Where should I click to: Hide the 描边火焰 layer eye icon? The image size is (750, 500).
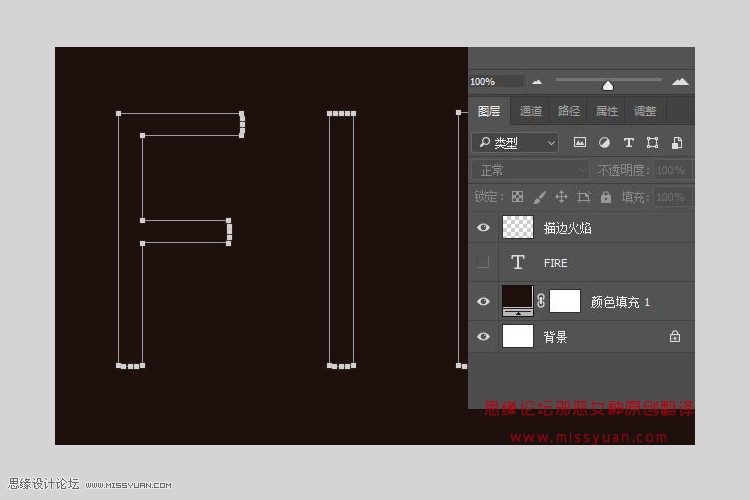[483, 227]
